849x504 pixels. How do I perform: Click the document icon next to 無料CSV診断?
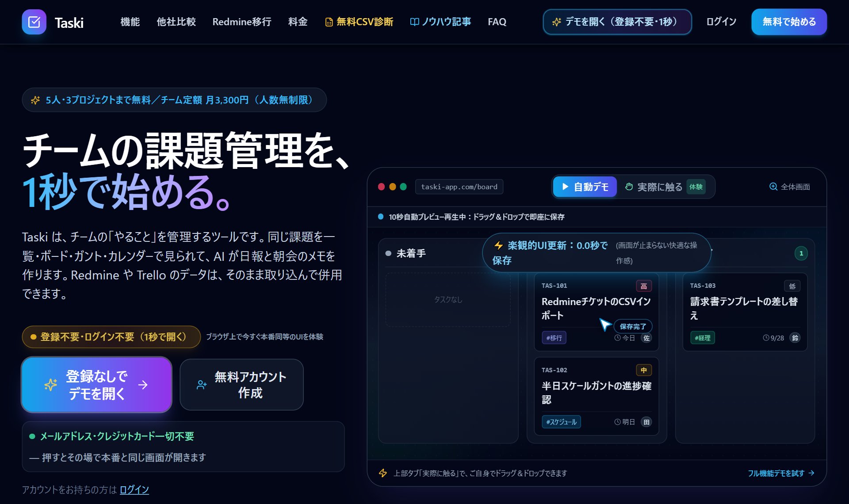coord(329,22)
